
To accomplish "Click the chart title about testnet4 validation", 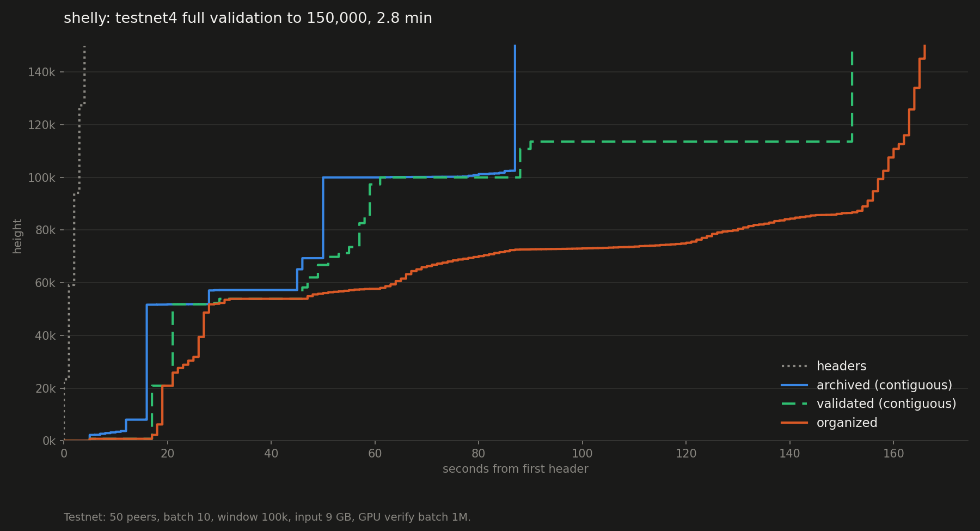I will pyautogui.click(x=248, y=19).
